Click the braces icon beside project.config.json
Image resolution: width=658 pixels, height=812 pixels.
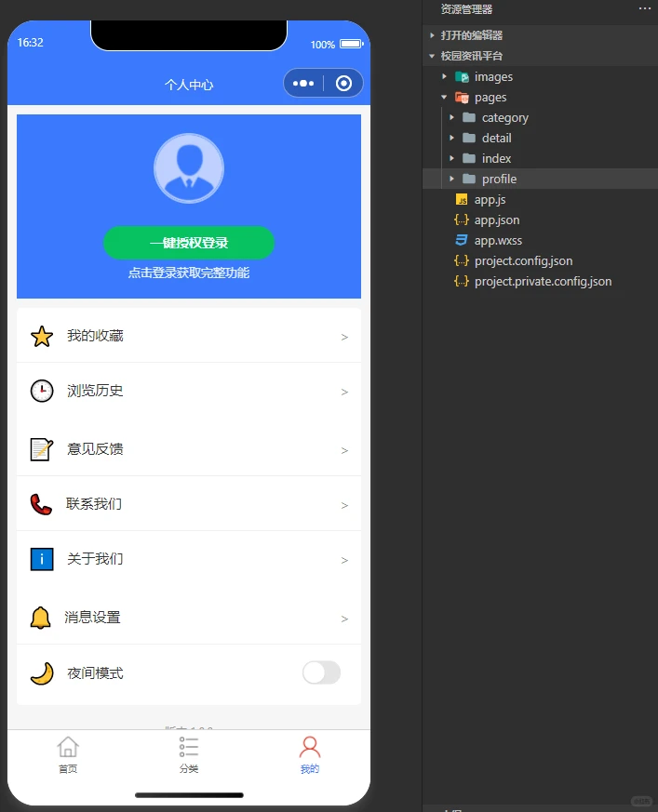[462, 260]
